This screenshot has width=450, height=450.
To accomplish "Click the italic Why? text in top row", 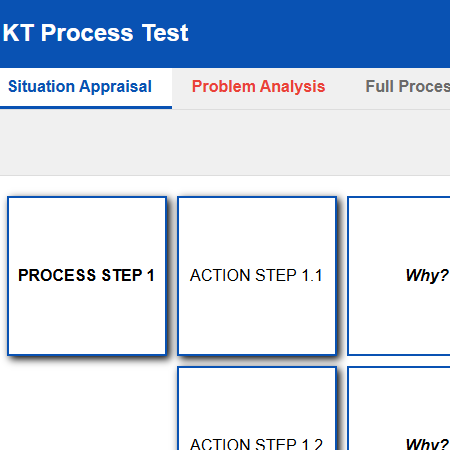I will pos(427,276).
